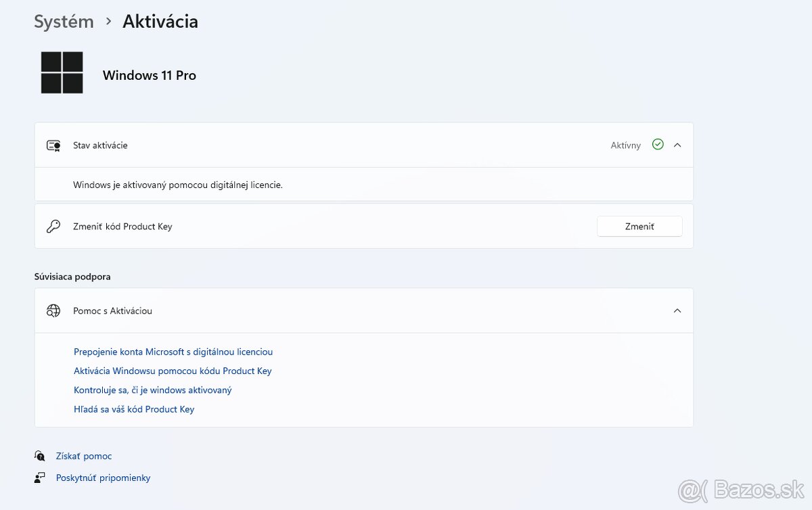Click the Získať pomoc help icon
This screenshot has width=812, height=510.
(x=40, y=456)
